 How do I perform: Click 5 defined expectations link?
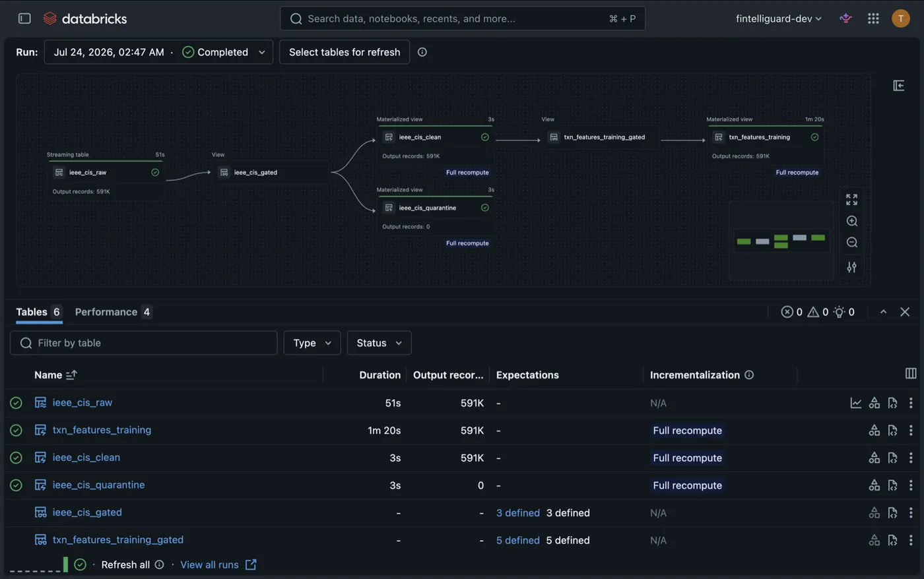pyautogui.click(x=518, y=540)
